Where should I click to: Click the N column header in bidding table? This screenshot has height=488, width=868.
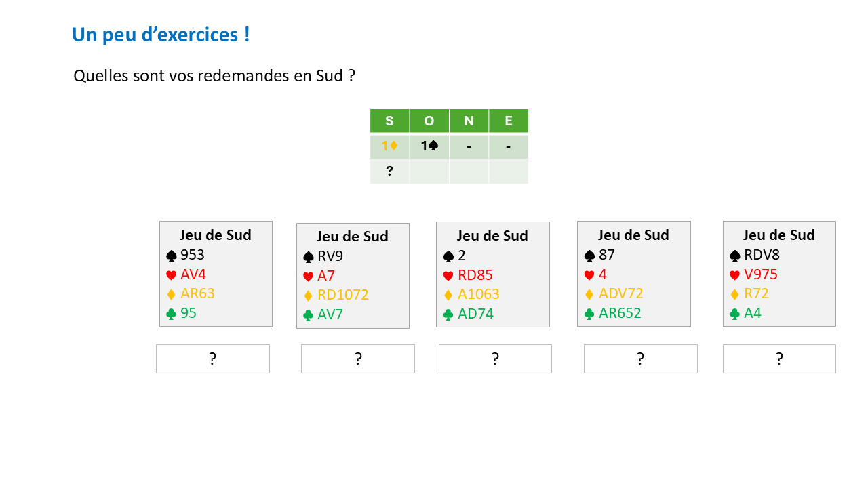coord(469,121)
